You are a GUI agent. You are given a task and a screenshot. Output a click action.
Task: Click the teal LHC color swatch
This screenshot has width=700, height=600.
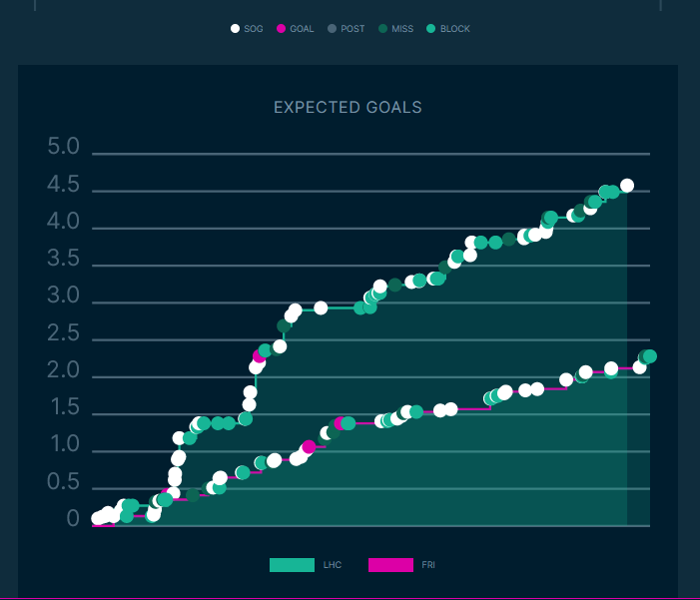(292, 565)
